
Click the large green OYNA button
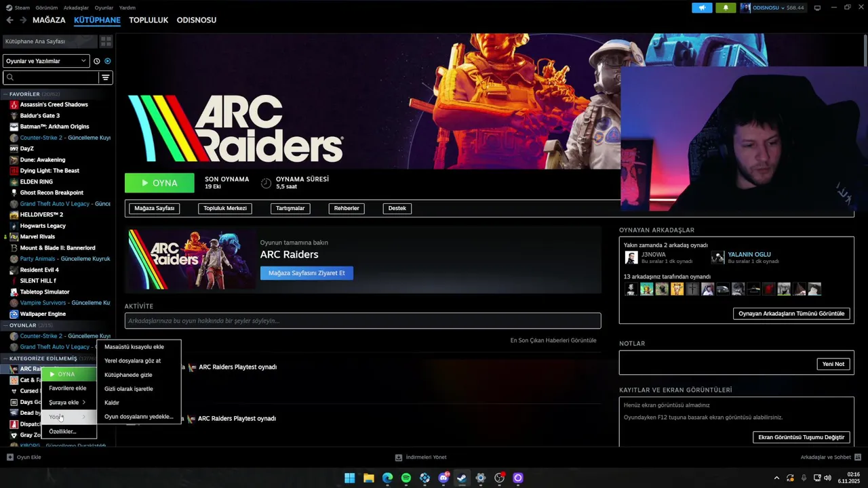coord(159,183)
